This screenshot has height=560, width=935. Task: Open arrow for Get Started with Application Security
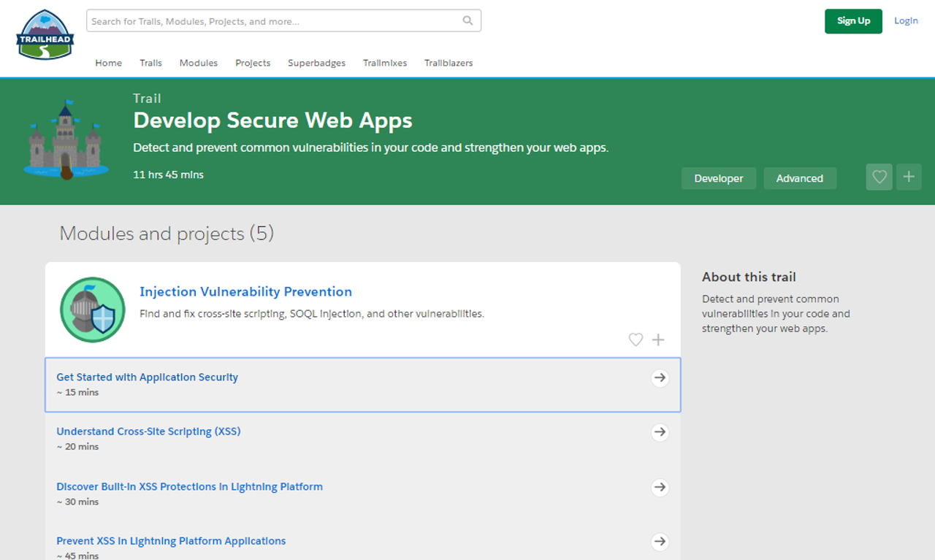tap(660, 377)
